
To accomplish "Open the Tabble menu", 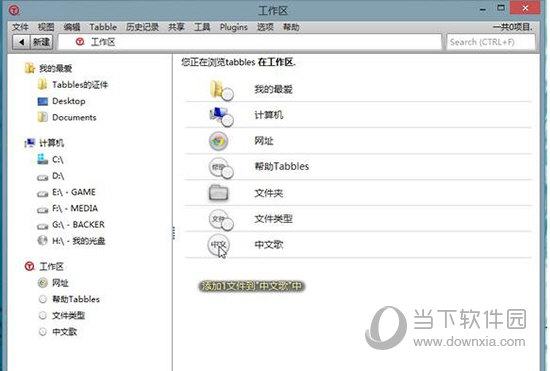I will click(x=103, y=27).
